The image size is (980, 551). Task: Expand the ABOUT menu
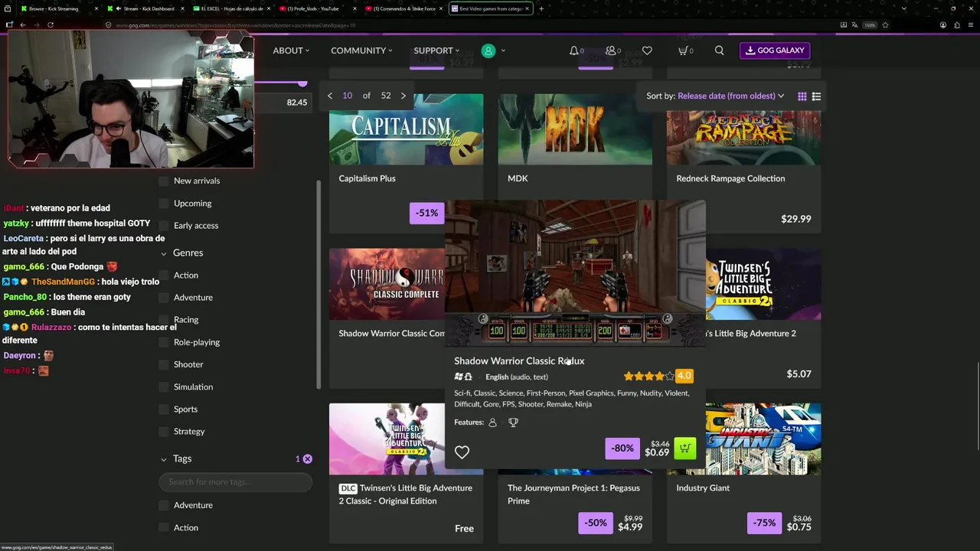coord(291,51)
